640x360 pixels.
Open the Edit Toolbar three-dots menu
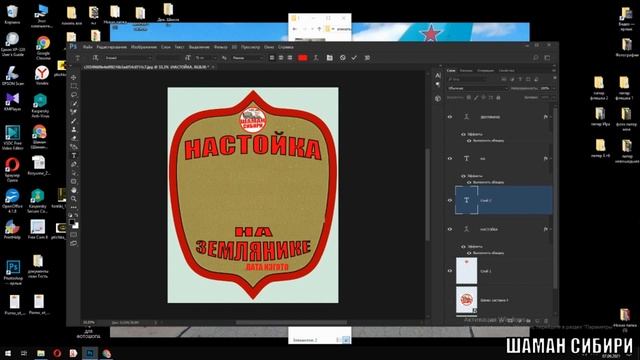click(74, 207)
